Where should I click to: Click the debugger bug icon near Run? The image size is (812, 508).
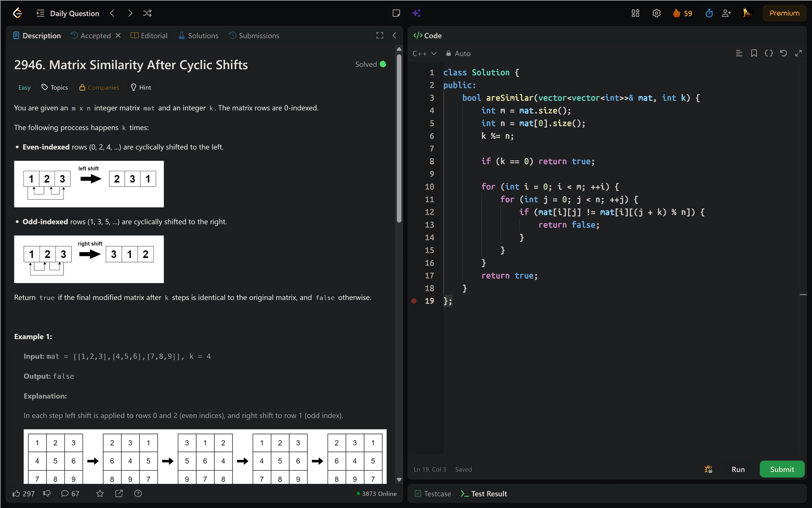[x=708, y=469]
